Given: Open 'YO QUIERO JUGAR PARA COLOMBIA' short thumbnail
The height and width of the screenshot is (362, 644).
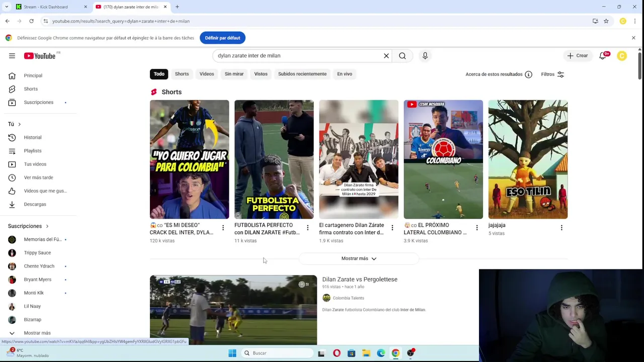Looking at the screenshot, I should (189, 159).
